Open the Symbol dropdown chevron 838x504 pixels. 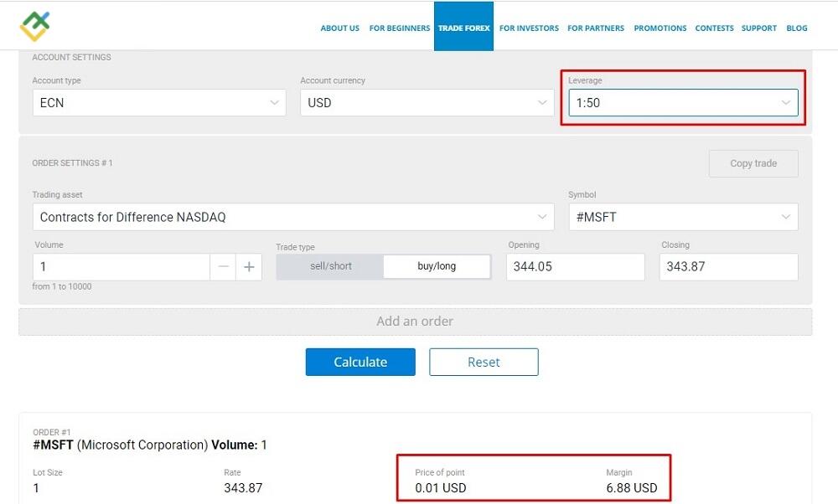786,216
